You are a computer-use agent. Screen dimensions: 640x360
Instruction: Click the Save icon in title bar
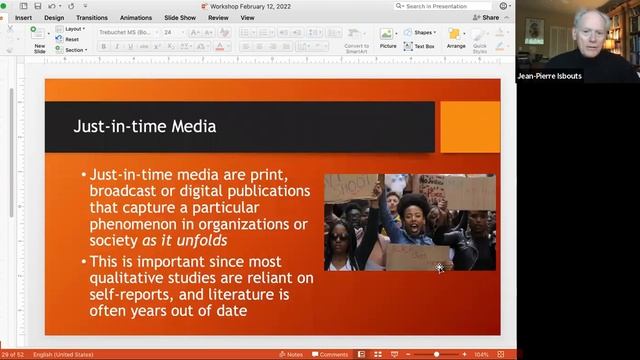[x=38, y=6]
